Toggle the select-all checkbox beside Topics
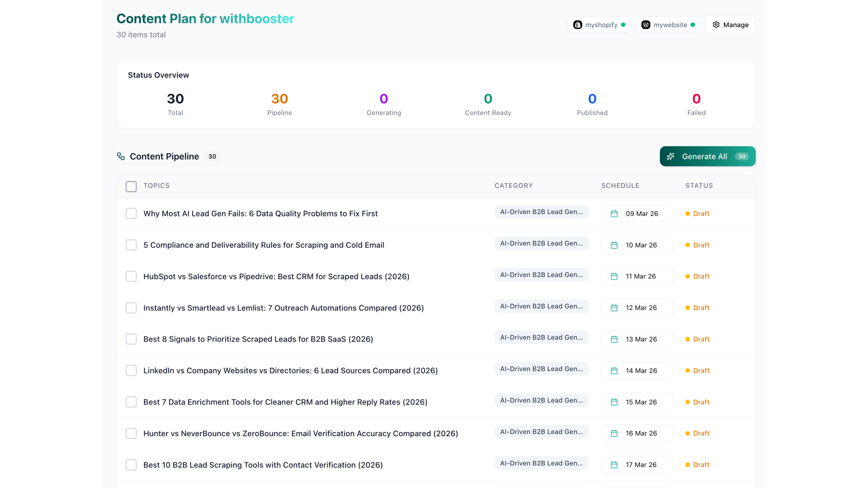868x488 pixels. (131, 186)
